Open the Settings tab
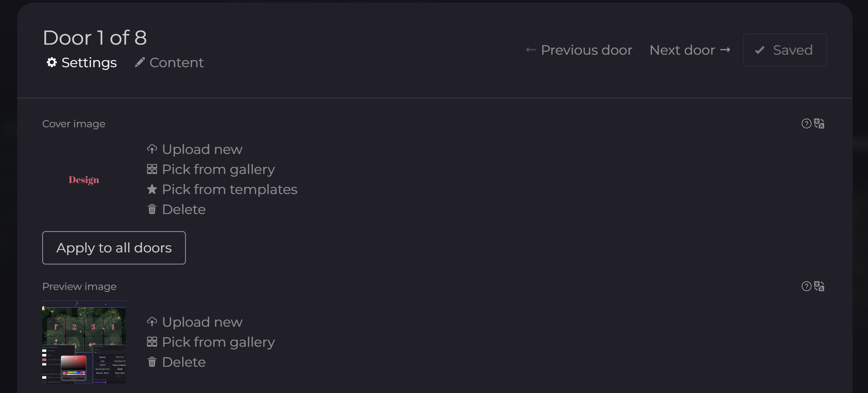Image resolution: width=868 pixels, height=393 pixels. pyautogui.click(x=82, y=63)
